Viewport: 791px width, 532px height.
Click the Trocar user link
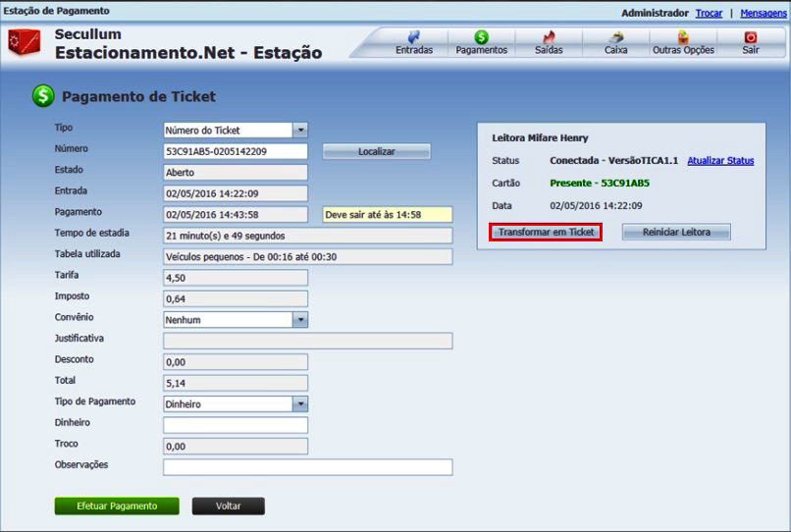tap(709, 13)
